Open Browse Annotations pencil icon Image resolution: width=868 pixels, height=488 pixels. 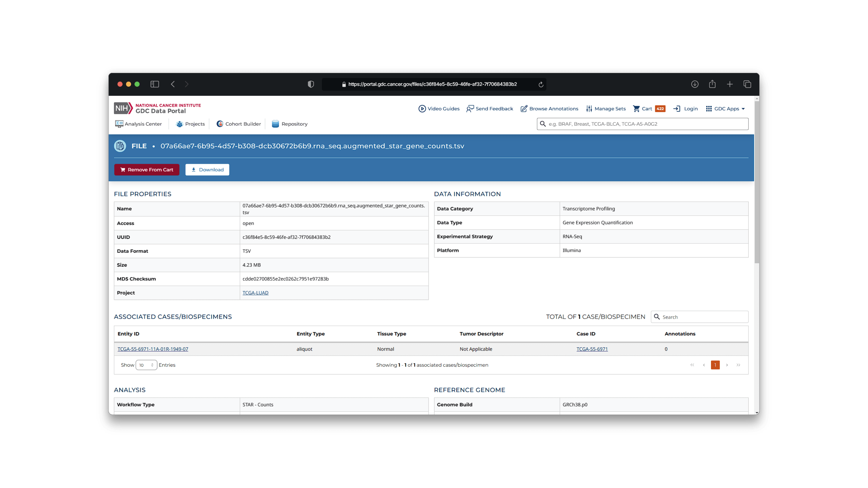pos(524,108)
